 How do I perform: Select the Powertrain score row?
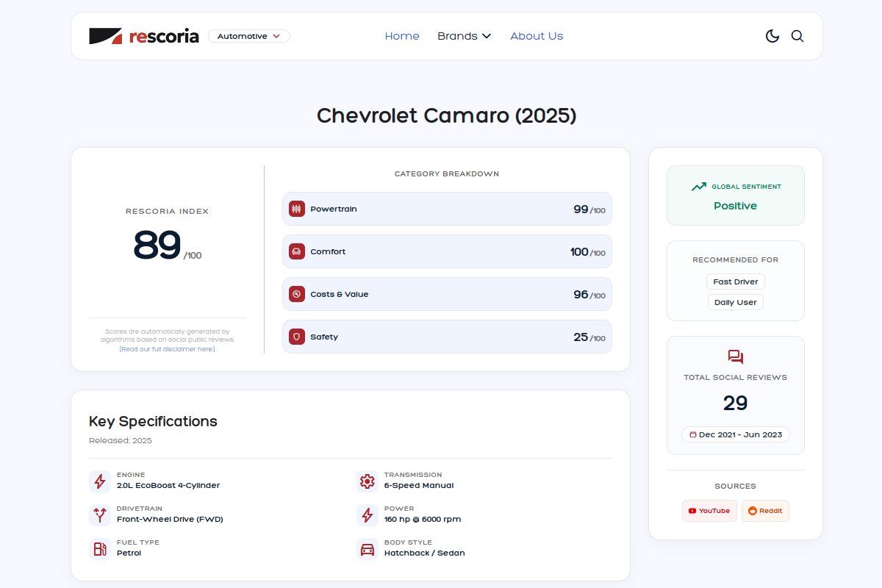point(447,209)
